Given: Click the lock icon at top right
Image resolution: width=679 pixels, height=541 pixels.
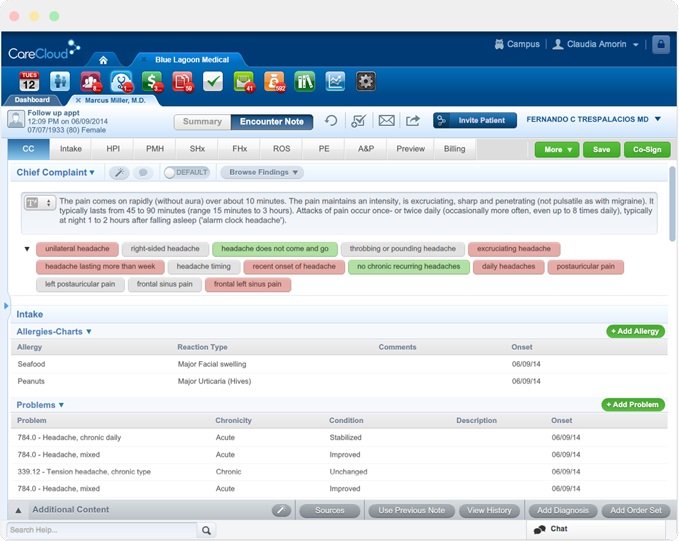Looking at the screenshot, I should (x=660, y=45).
